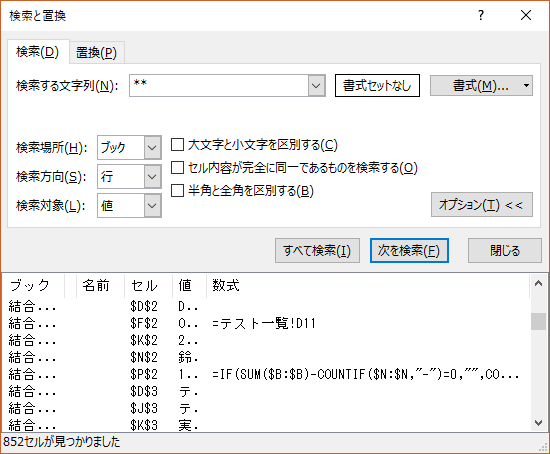Click the 閉じる button
The height and width of the screenshot is (454, 550).
[x=505, y=251]
